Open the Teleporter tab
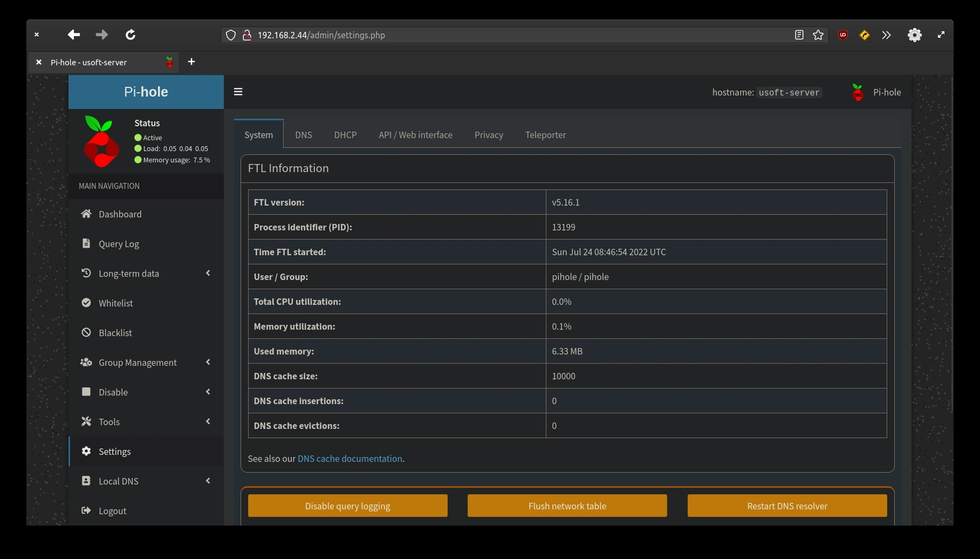980x559 pixels. coord(545,134)
